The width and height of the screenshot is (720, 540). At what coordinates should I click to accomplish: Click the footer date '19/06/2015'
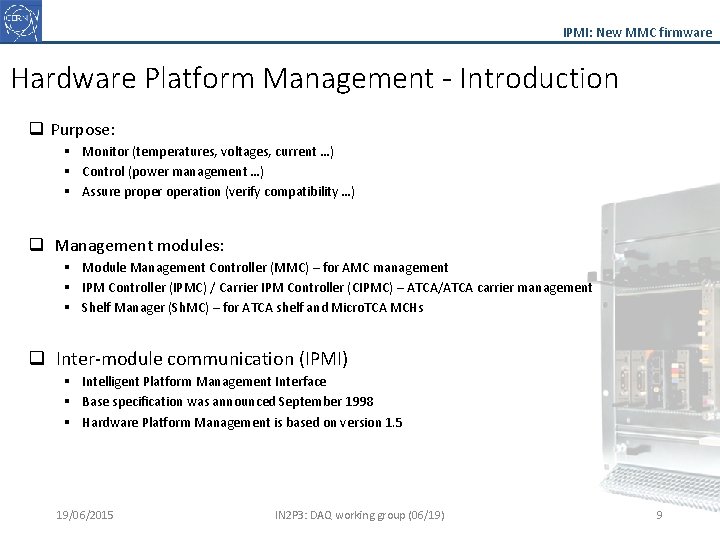pos(85,515)
